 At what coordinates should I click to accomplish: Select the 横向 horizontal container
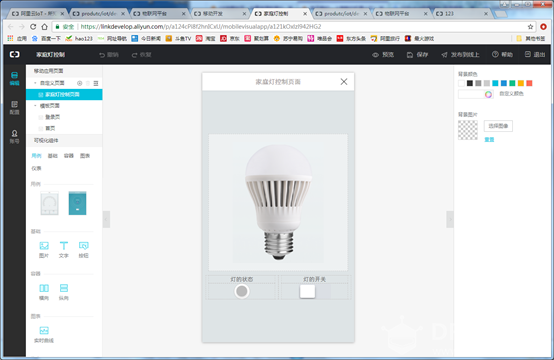(44, 292)
